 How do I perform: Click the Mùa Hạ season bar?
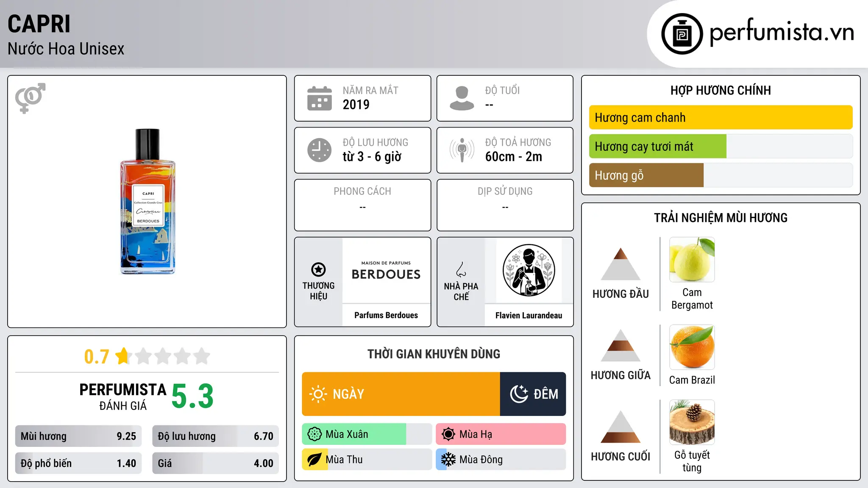(x=501, y=434)
